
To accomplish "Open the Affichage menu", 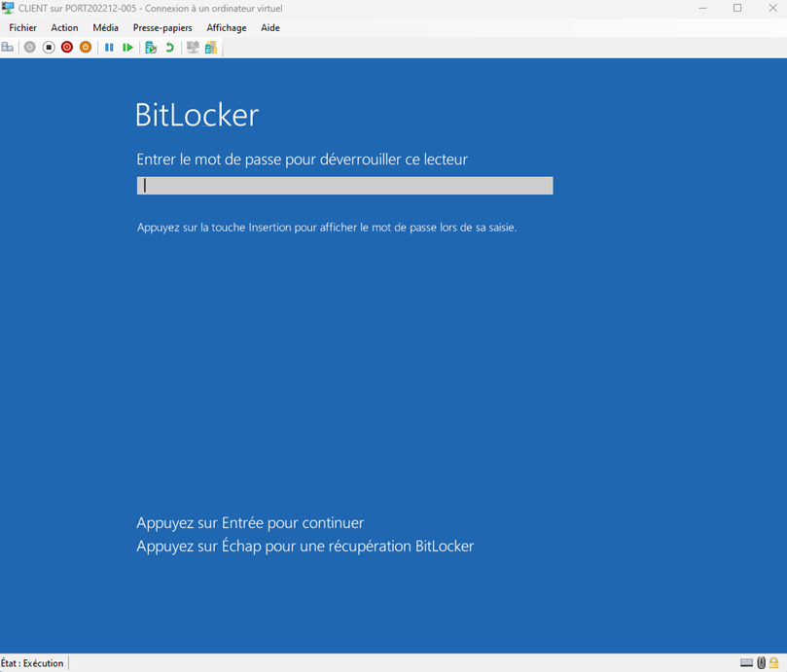I will (227, 27).
